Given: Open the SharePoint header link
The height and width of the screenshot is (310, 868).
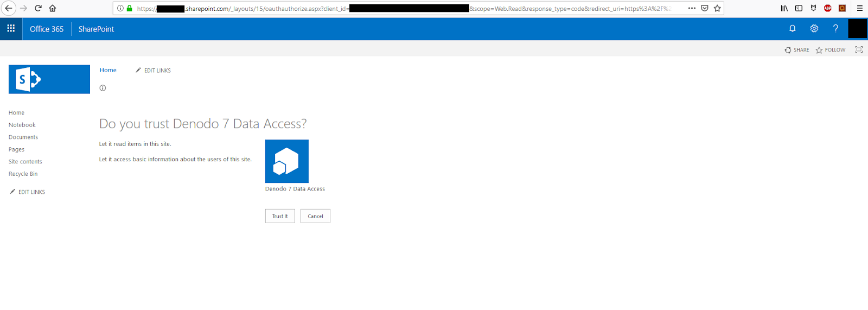Looking at the screenshot, I should tap(96, 29).
